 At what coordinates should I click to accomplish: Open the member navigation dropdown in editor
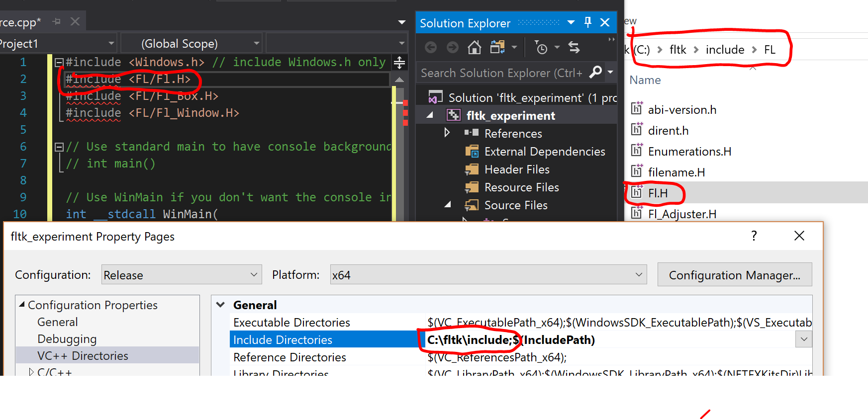pos(337,43)
